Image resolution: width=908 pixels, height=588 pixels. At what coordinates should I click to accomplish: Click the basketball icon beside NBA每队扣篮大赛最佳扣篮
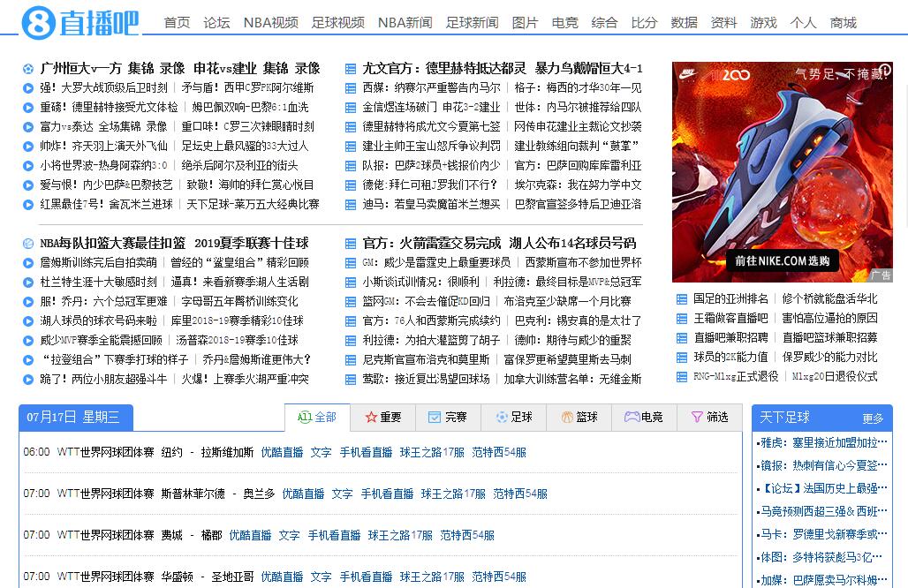click(x=29, y=244)
